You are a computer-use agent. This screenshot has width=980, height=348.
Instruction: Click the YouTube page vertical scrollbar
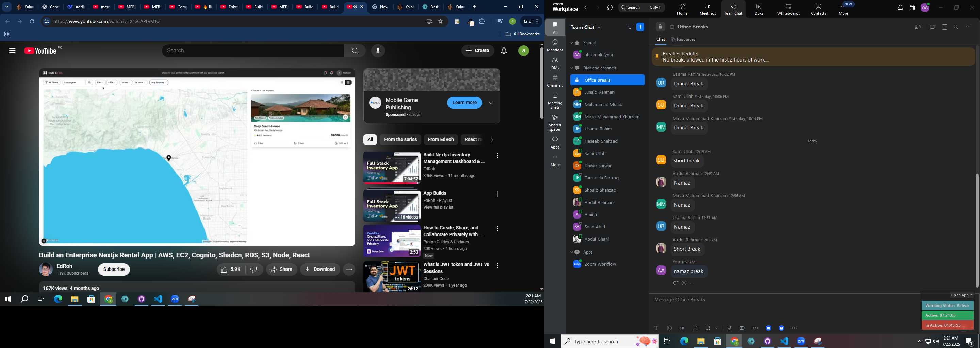pyautogui.click(x=542, y=83)
